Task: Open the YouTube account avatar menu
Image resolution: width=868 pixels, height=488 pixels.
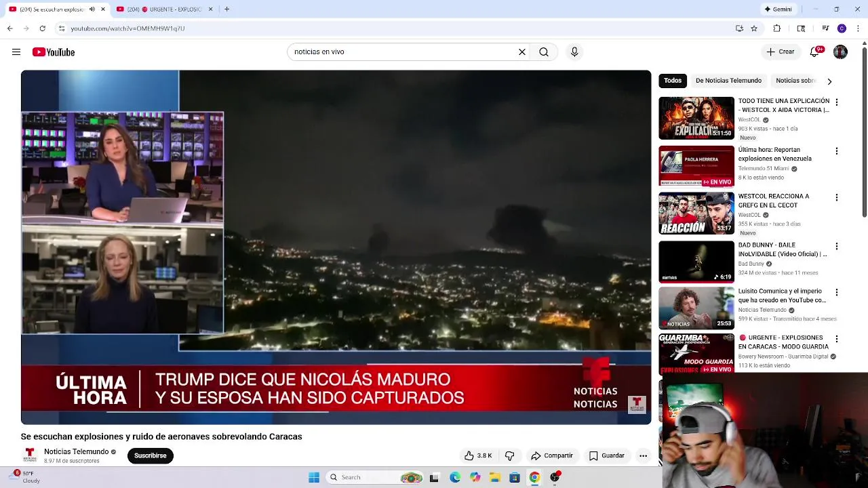Action: click(x=840, y=52)
